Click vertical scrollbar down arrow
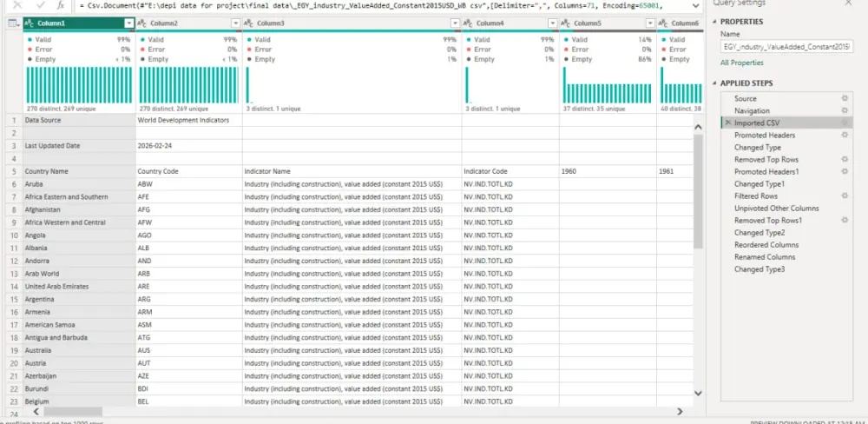The image size is (868, 424). coord(698,393)
